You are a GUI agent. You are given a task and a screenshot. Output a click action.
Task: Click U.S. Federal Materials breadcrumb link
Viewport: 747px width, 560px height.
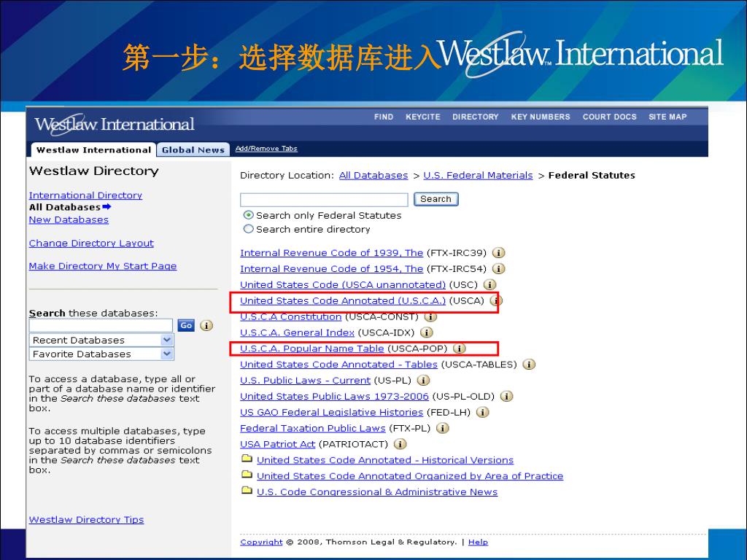478,175
